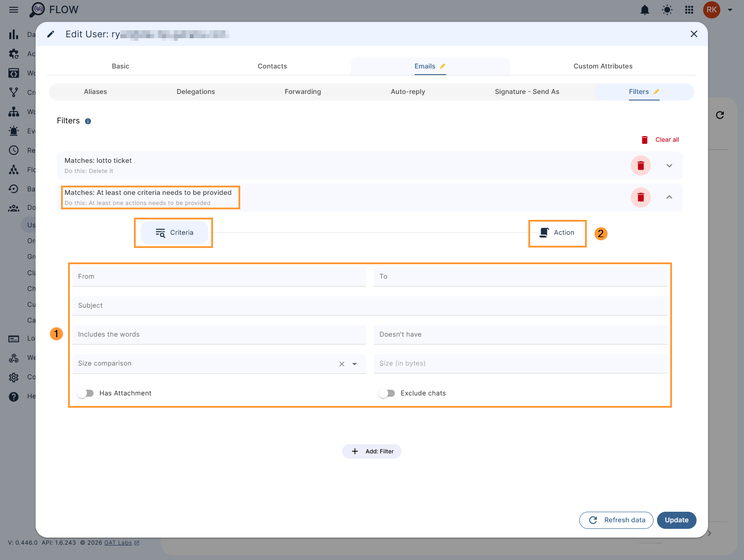Focus the To field
744x560 pixels.
click(x=520, y=276)
